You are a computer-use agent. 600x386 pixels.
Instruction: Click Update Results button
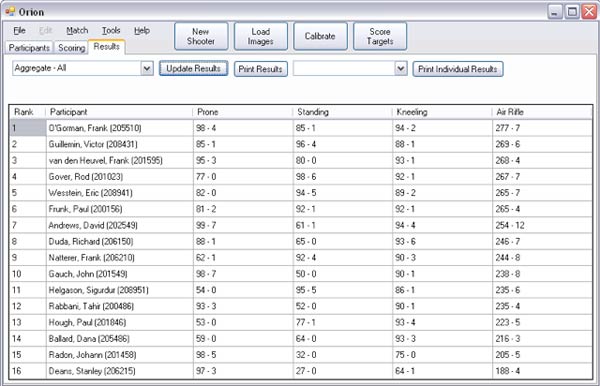(x=194, y=68)
